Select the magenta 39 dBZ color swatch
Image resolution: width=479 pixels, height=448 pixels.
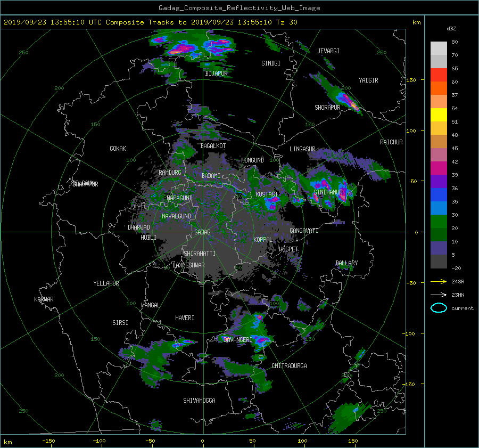tap(439, 168)
